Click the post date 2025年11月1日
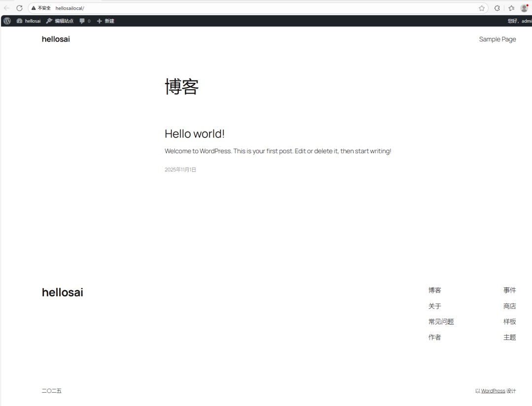Screen dimensions: 532x406 180,169
